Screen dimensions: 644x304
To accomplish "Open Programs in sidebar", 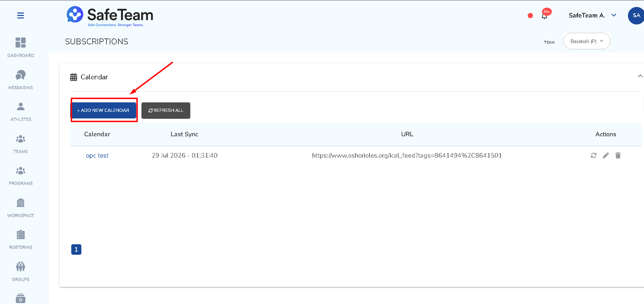I will [21, 175].
